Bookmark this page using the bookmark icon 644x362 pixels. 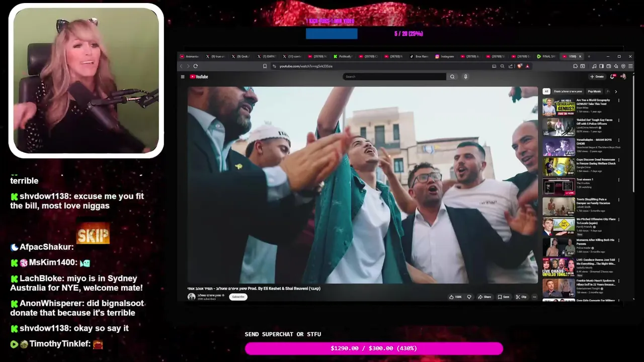[265, 66]
